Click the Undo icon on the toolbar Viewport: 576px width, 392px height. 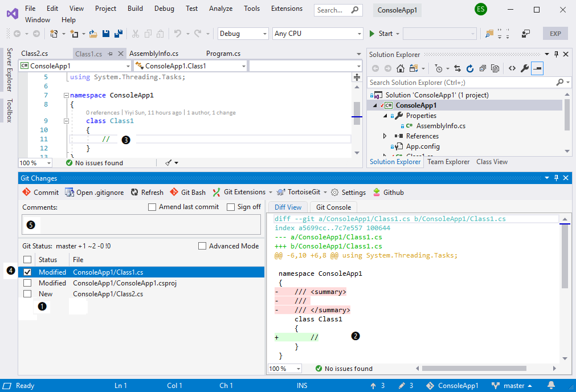[177, 34]
